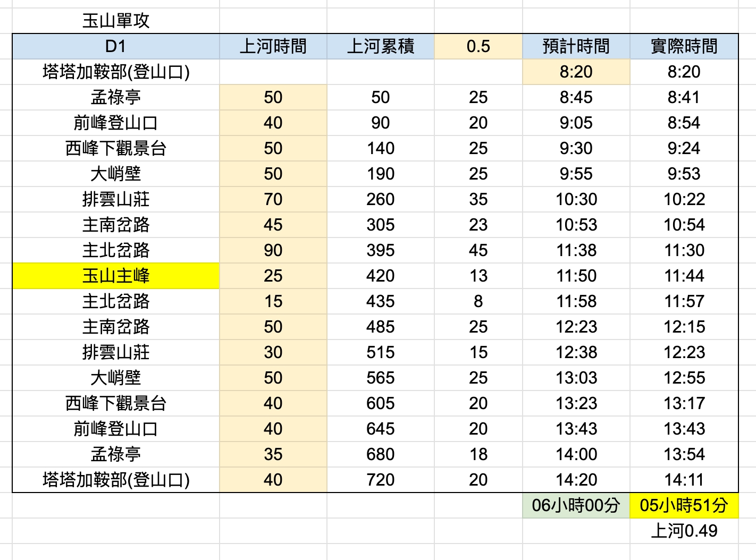This screenshot has width=756, height=560.
Task: Click the yellow-highlighted 玉山主峰 cell
Action: [116, 276]
